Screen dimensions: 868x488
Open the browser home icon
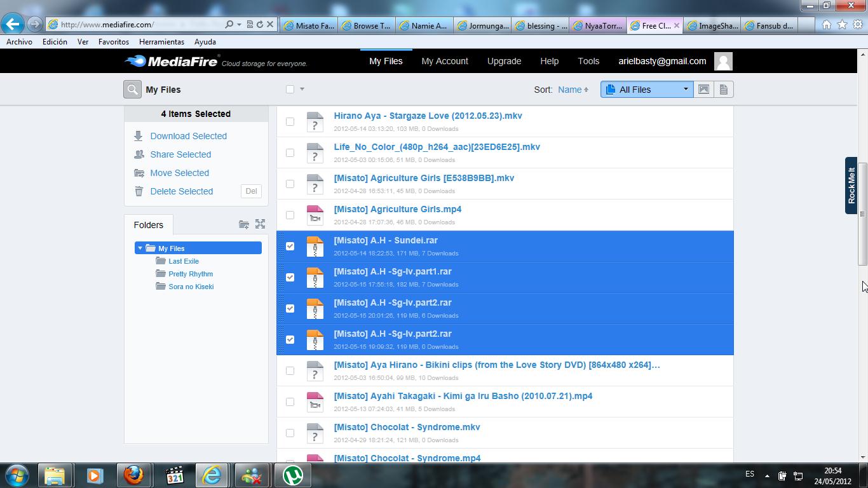(x=826, y=25)
